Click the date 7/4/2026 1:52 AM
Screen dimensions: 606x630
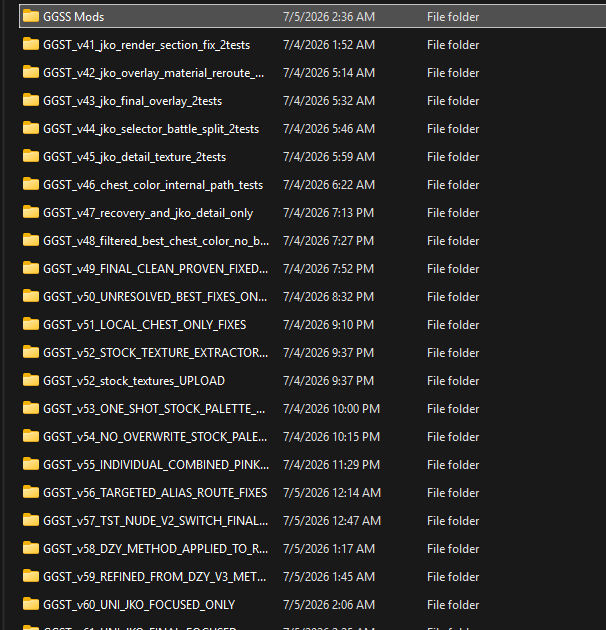point(329,45)
